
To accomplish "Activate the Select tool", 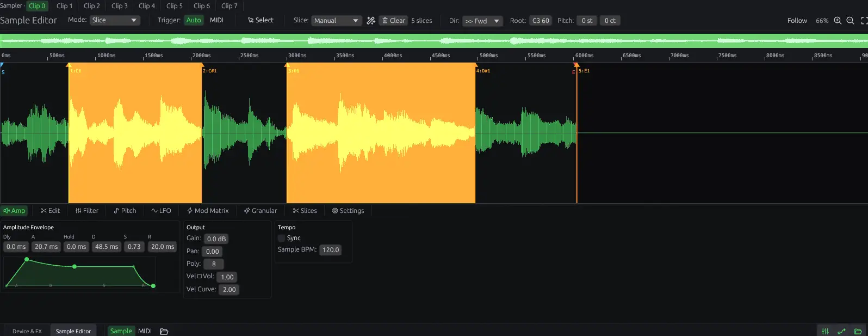I will point(261,20).
